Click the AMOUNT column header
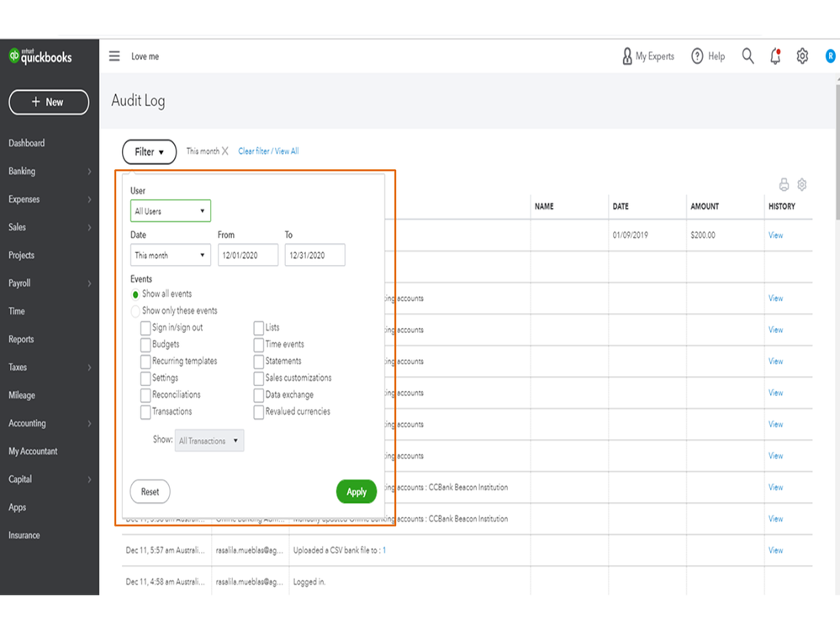 (705, 206)
